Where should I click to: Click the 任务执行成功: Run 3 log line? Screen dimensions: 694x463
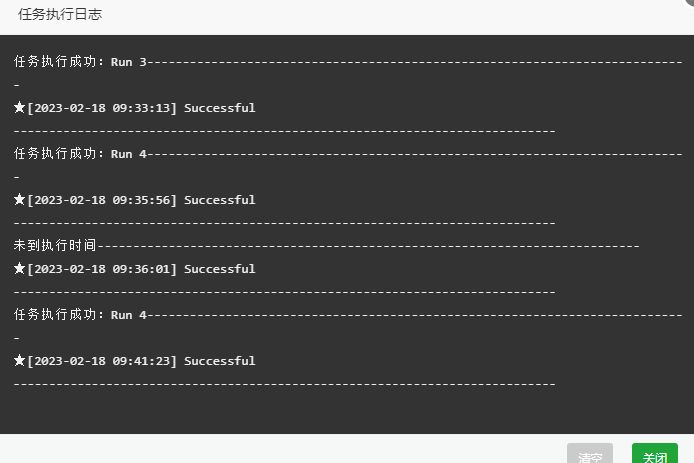point(348,62)
